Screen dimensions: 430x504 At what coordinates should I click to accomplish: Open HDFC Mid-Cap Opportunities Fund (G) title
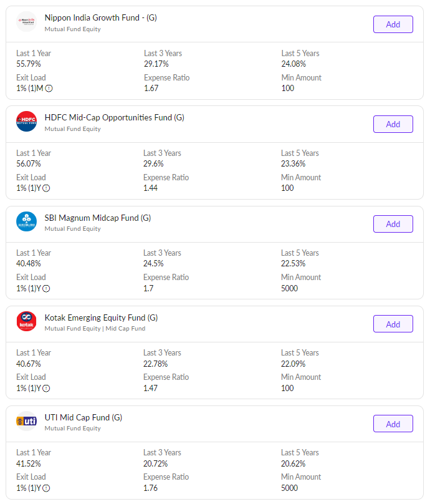114,117
